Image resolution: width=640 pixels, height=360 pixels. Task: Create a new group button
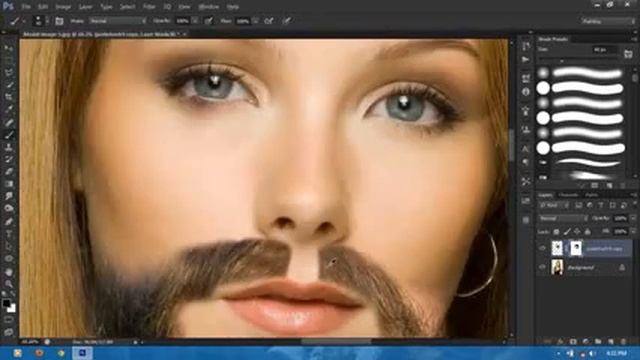[598, 341]
